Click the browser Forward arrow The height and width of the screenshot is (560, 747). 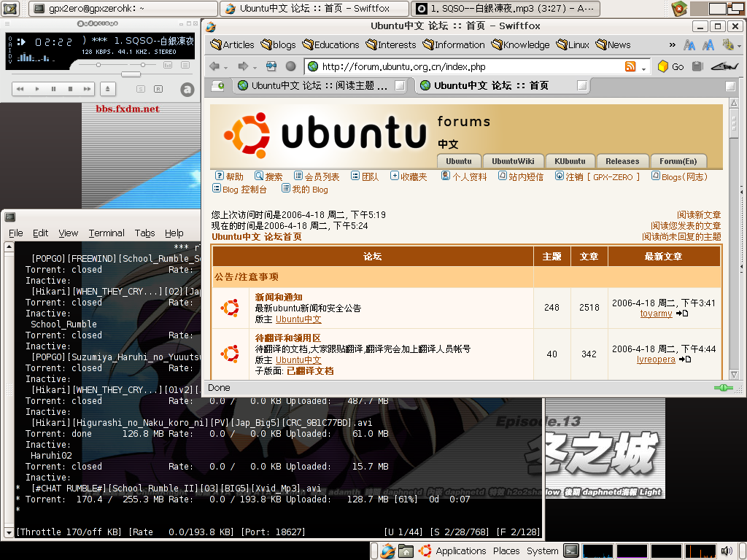(x=243, y=66)
